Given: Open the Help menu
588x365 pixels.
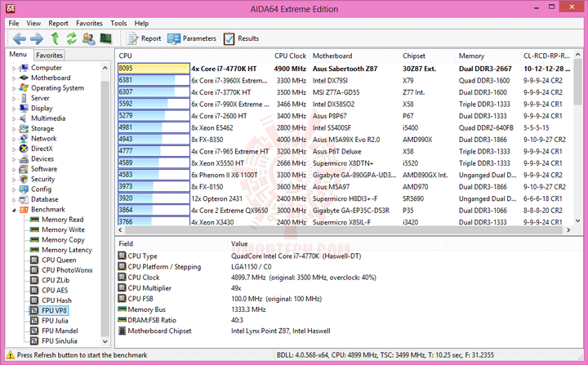Looking at the screenshot, I should coord(141,23).
